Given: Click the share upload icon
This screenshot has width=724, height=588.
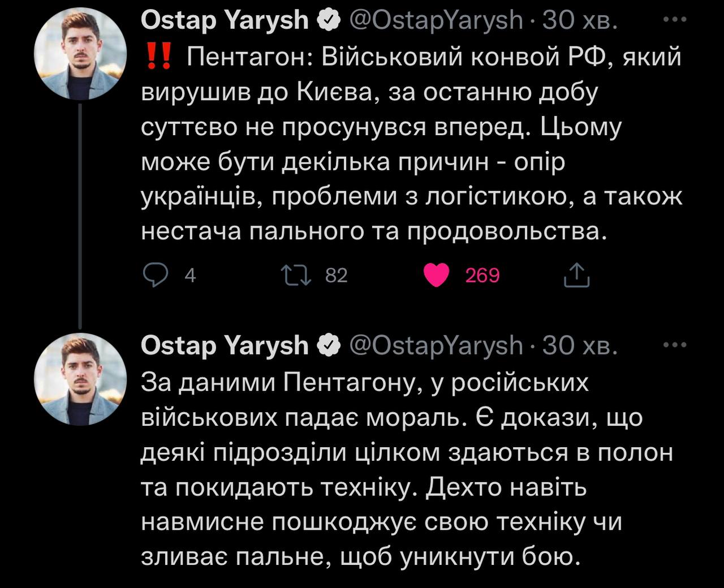Looking at the screenshot, I should pyautogui.click(x=577, y=275).
